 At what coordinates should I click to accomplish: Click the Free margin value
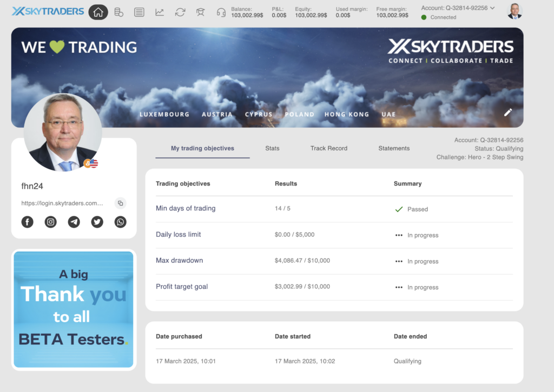[x=392, y=15]
